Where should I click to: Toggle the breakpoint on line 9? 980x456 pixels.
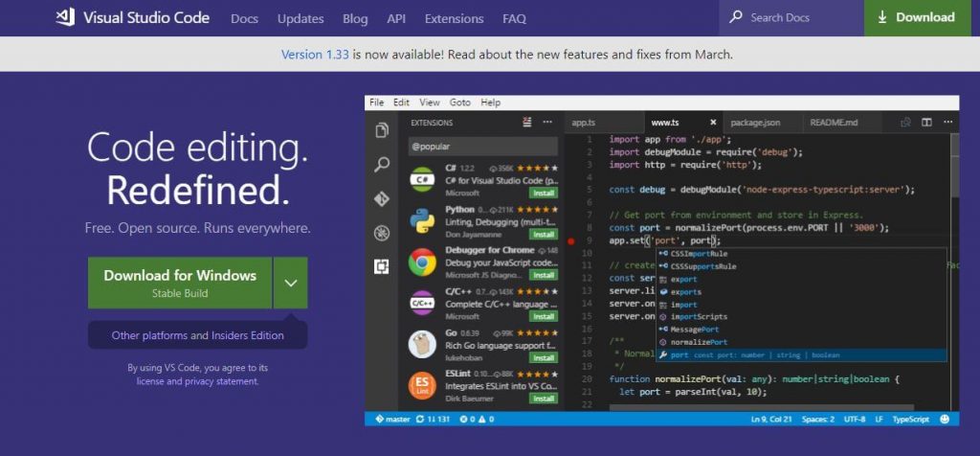(570, 240)
